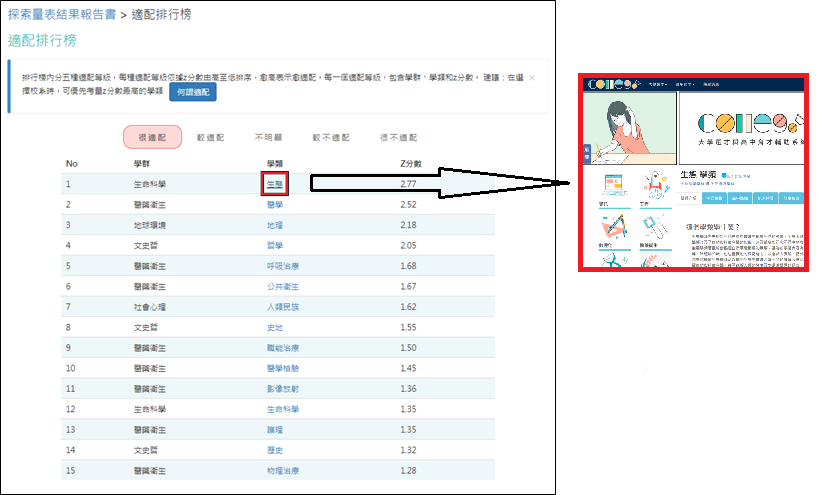Open the 很不適配 tab
Viewport: 838px width, 495px height.
click(x=398, y=137)
